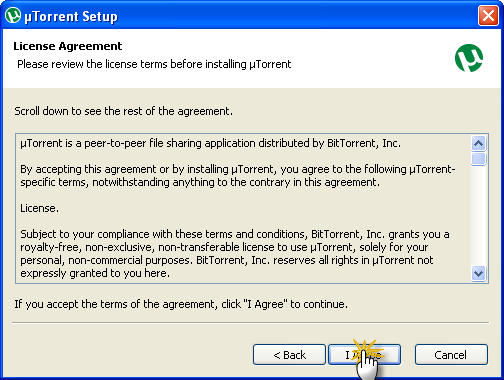Click the License Agreement heading
The width and height of the screenshot is (504, 380).
pyautogui.click(x=68, y=46)
